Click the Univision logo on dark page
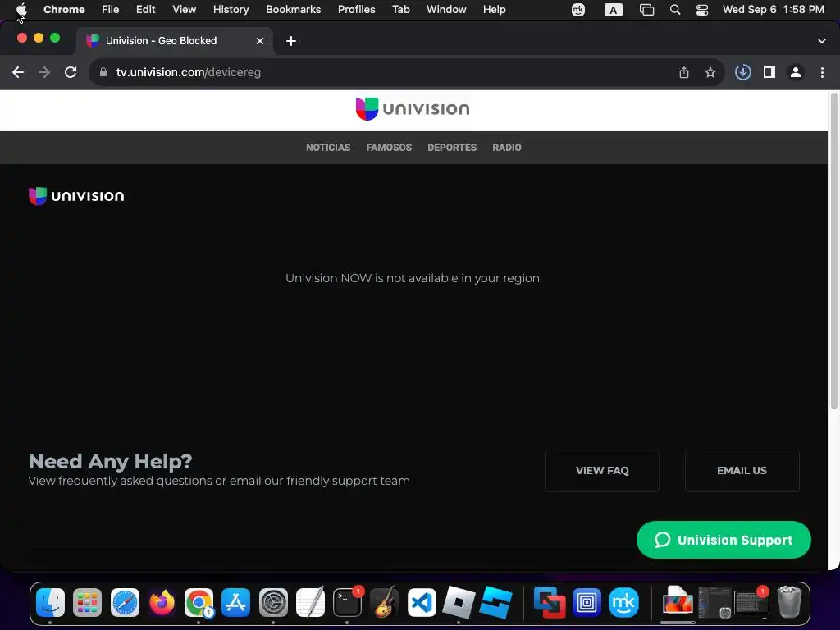The height and width of the screenshot is (630, 840). pos(76,196)
